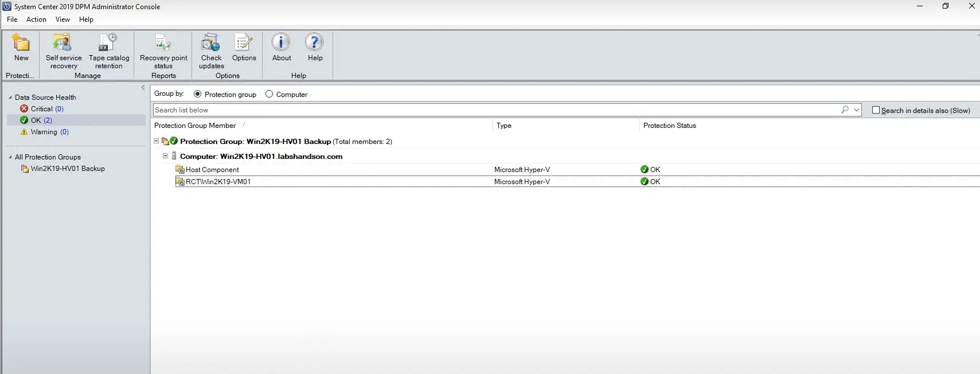This screenshot has height=374, width=980.
Task: Click the Check updates icon
Action: click(x=211, y=42)
